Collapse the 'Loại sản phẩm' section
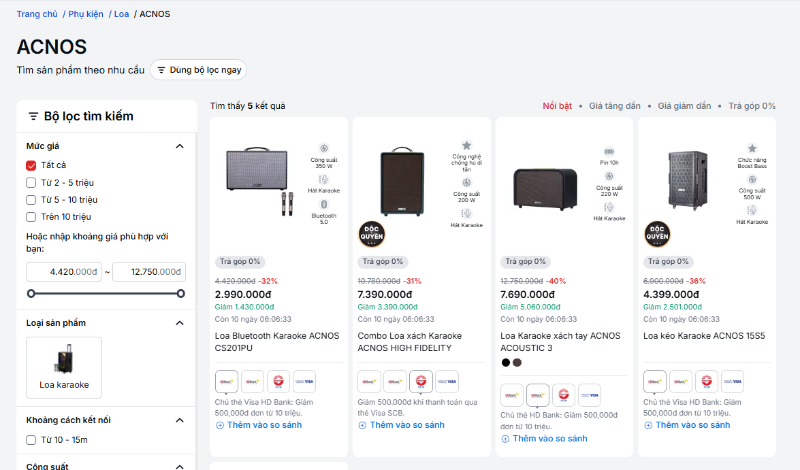 [x=180, y=323]
